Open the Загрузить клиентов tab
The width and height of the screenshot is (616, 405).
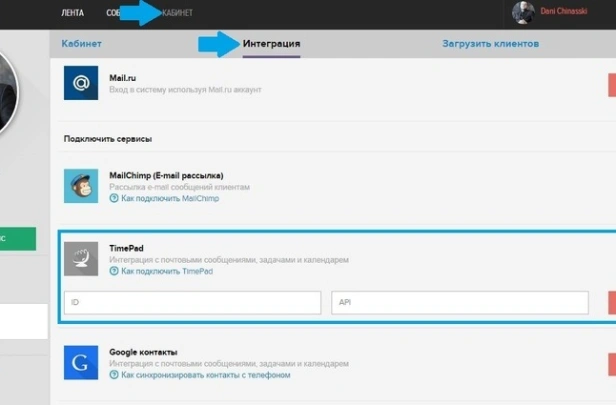(490, 45)
